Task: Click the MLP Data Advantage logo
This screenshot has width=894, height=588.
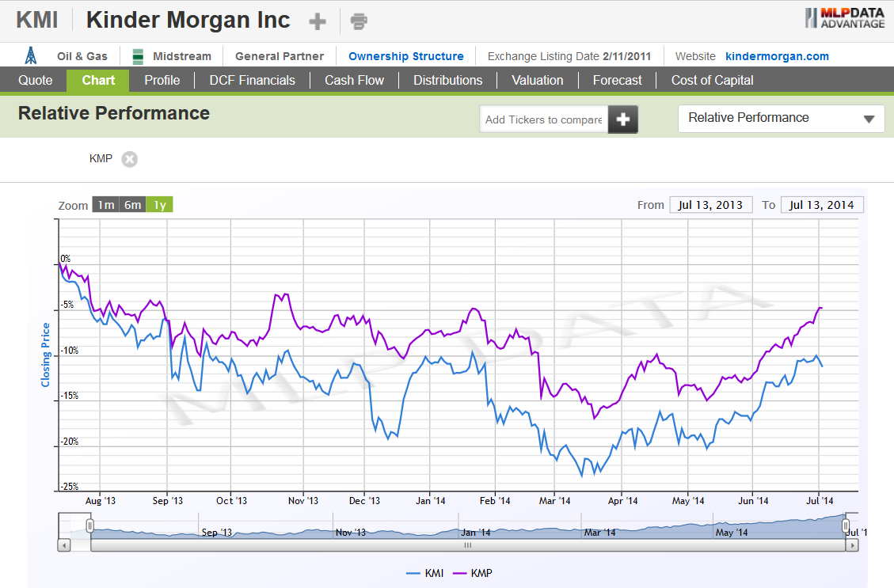Action: tap(844, 19)
